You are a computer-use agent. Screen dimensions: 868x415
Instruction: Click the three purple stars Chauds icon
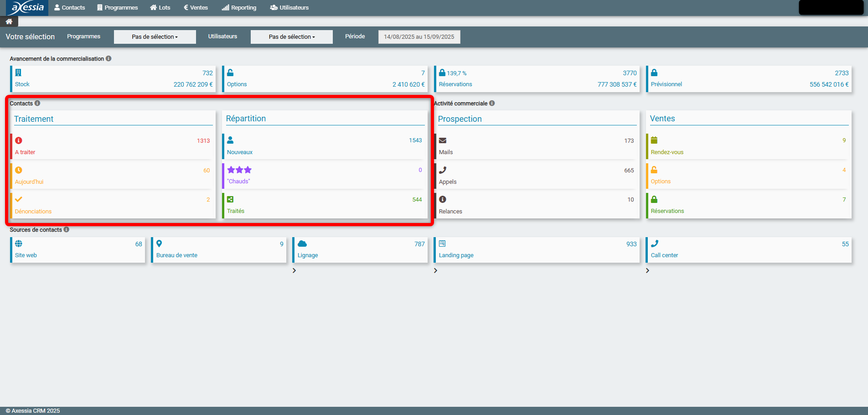pos(239,170)
